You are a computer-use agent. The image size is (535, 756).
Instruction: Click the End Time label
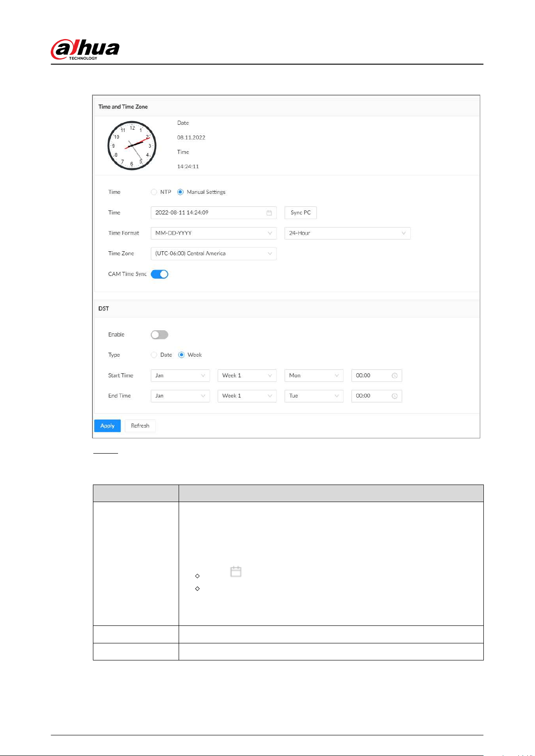pos(119,396)
